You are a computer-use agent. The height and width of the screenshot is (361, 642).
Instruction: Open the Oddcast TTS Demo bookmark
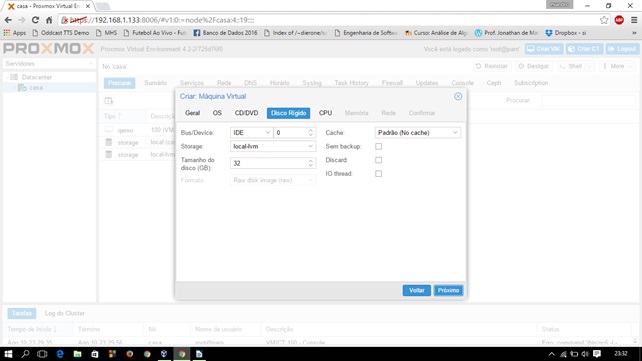coord(61,33)
